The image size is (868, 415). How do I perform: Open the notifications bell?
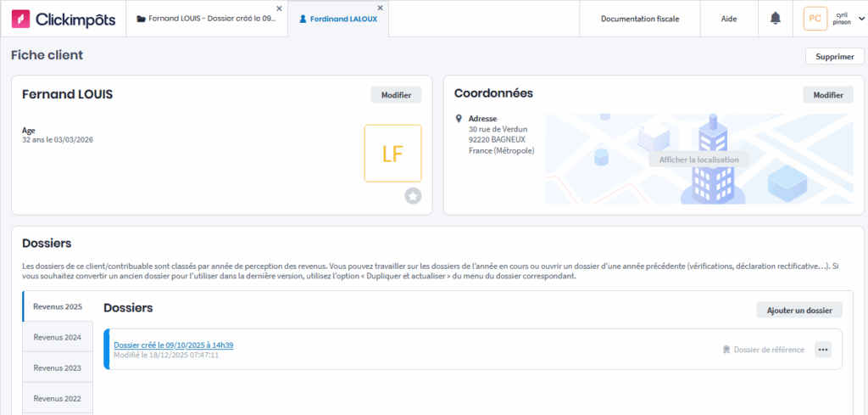click(x=775, y=19)
